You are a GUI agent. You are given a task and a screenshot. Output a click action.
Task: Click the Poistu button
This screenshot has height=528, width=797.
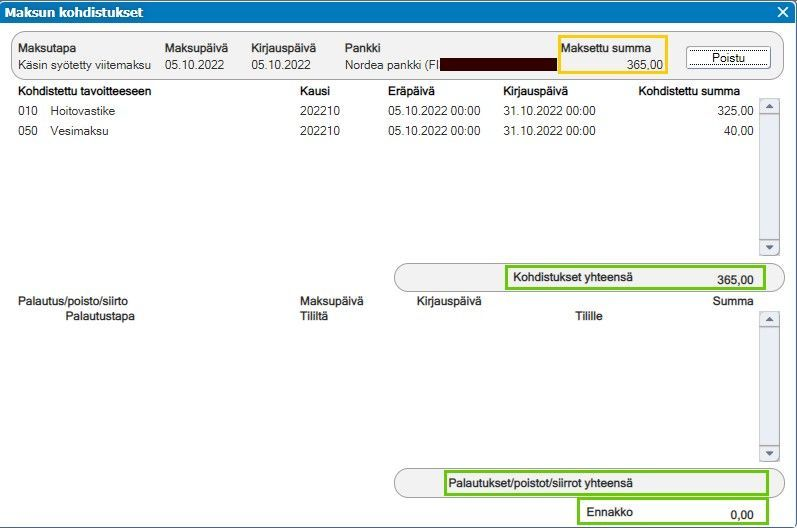click(728, 57)
